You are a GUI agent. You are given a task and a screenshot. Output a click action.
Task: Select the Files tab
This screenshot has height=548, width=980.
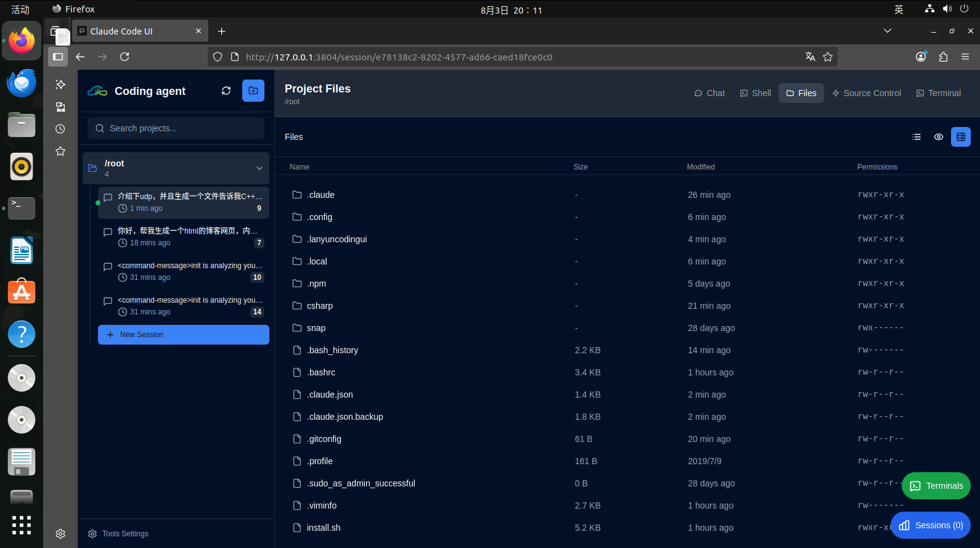(801, 93)
